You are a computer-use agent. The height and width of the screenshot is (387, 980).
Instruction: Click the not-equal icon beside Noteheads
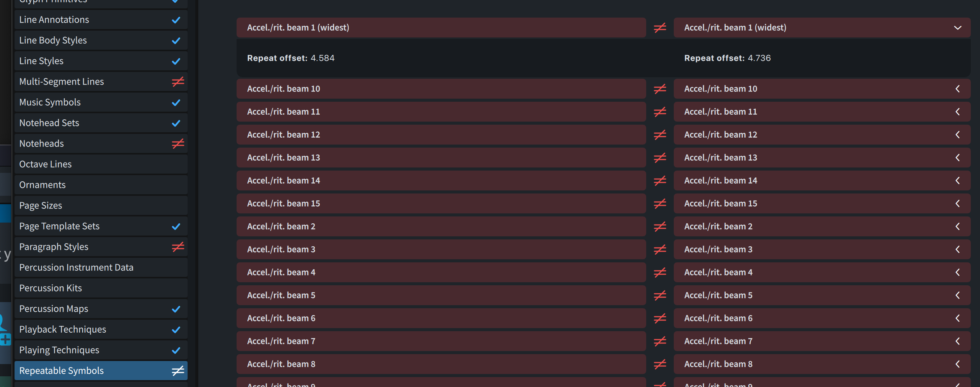[x=178, y=143]
